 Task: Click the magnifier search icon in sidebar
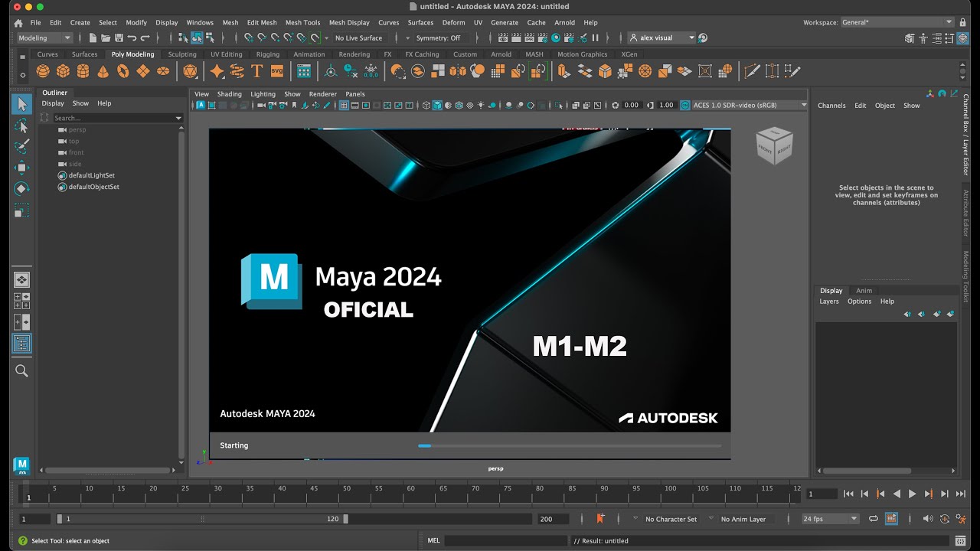pos(21,371)
